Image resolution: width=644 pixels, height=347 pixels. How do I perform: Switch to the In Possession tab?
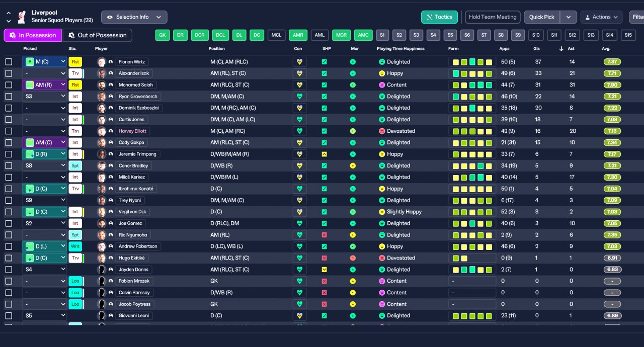(33, 35)
